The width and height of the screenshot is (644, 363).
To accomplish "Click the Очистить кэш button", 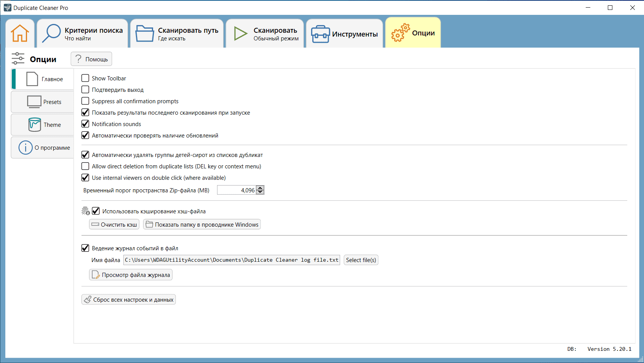I will pos(114,224).
